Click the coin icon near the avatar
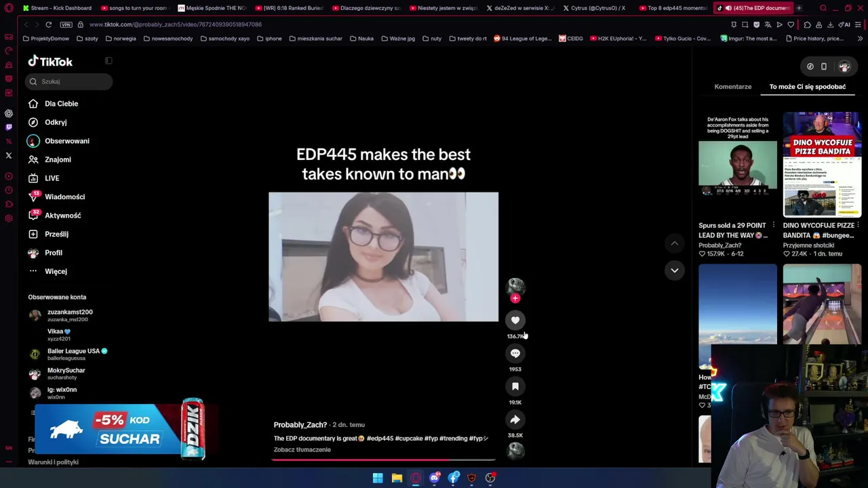868x488 pixels. pos(810,66)
